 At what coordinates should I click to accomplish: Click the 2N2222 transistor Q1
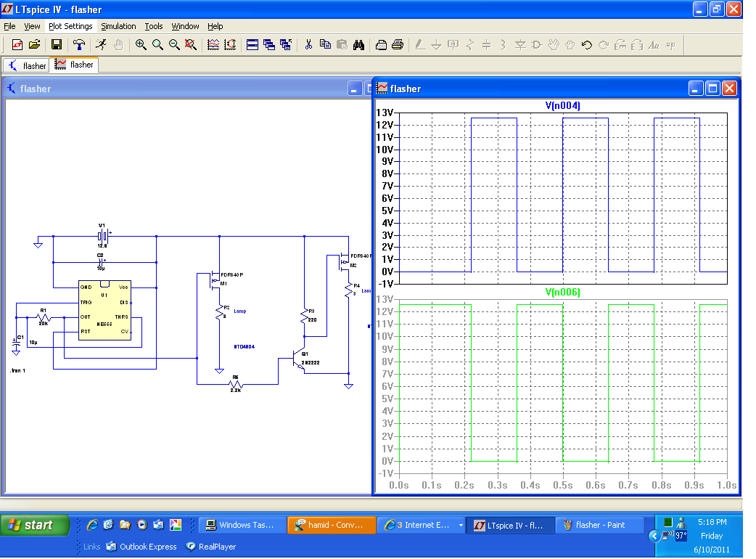(x=300, y=360)
